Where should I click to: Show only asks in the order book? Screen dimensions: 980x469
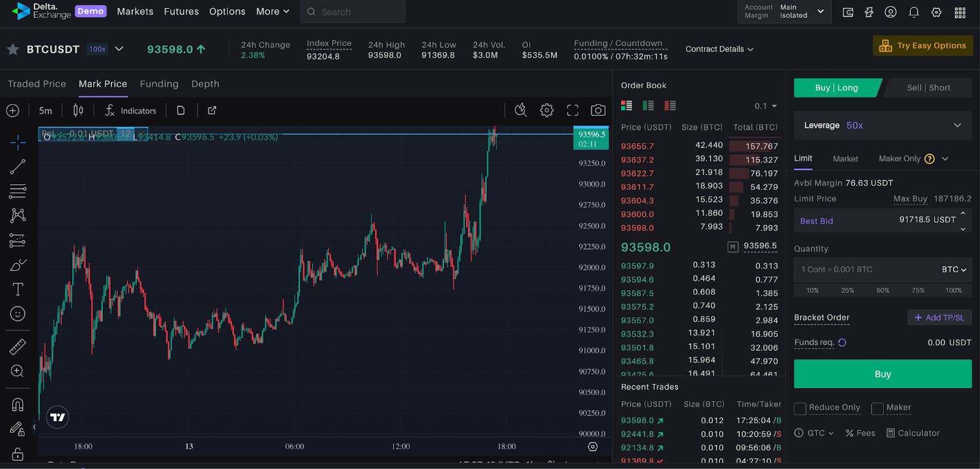pos(670,105)
